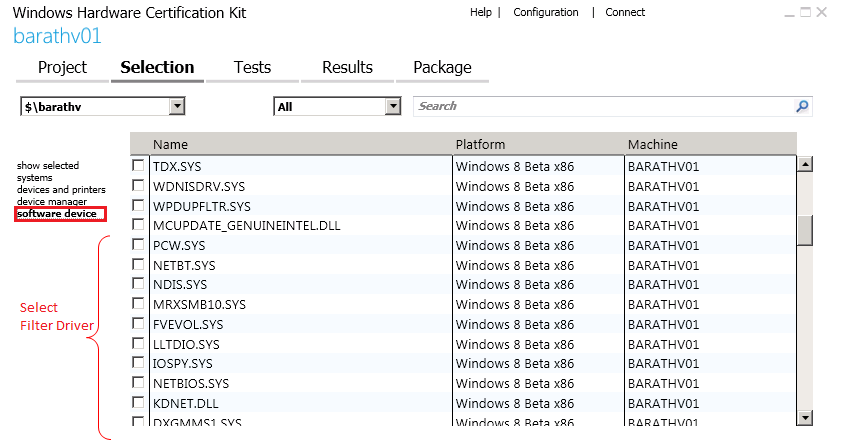Select the KDNET.DLL row name
This screenshot has height=446, width=852.
(185, 404)
